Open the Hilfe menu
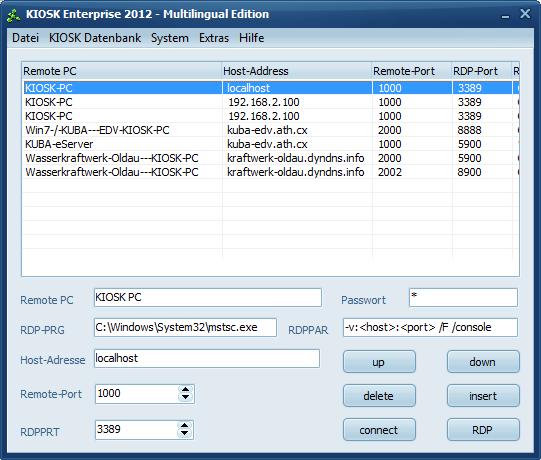 [x=252, y=38]
